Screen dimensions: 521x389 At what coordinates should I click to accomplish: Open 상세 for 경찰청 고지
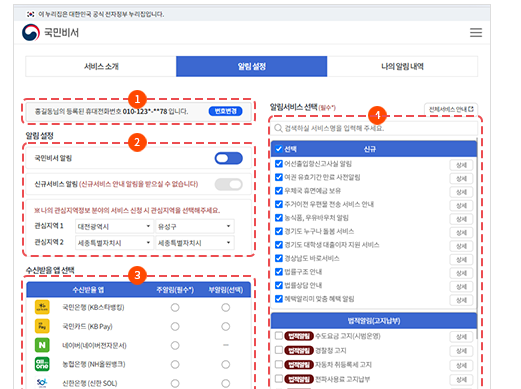[461, 351]
